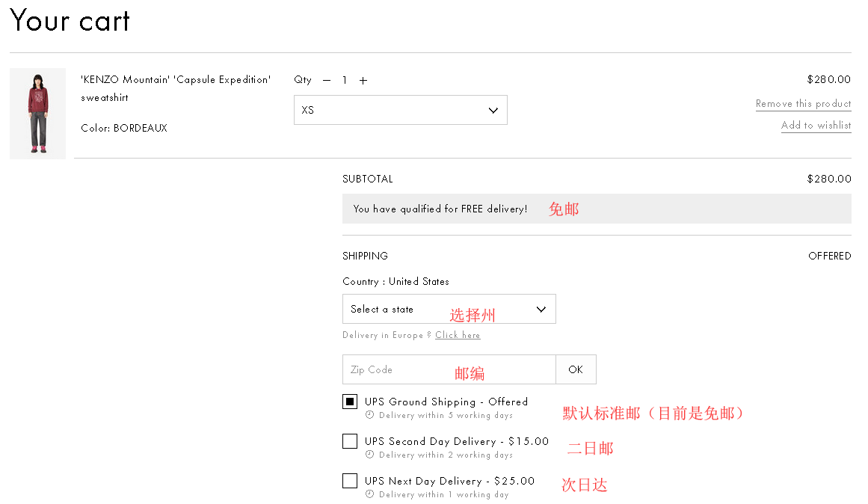Click the quantity value field

[x=345, y=81]
